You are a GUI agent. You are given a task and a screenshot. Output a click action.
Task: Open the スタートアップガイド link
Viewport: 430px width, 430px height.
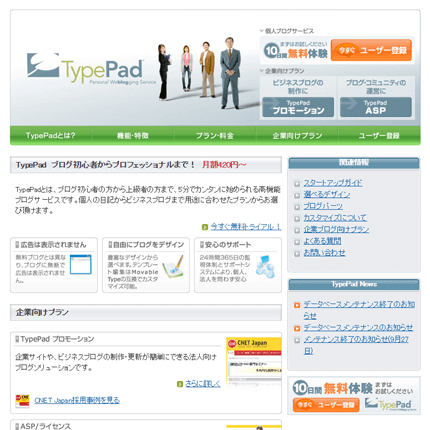[332, 183]
